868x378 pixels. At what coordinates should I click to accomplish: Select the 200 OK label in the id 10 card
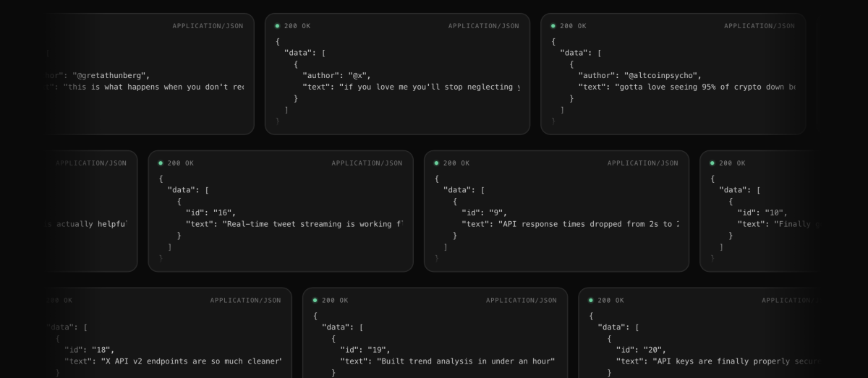(x=733, y=163)
